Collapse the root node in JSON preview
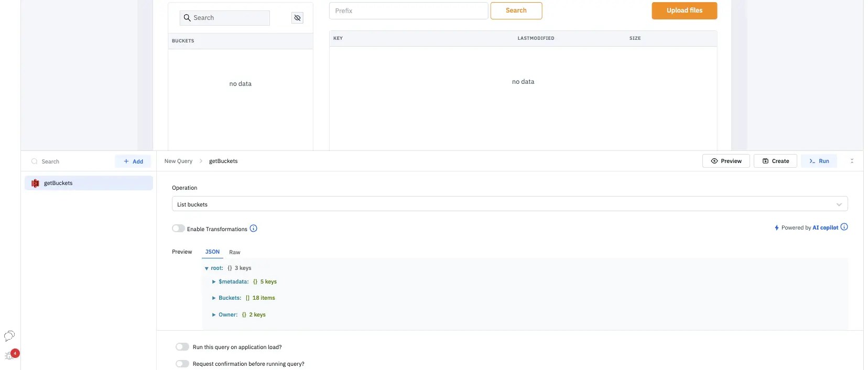 coord(207,268)
